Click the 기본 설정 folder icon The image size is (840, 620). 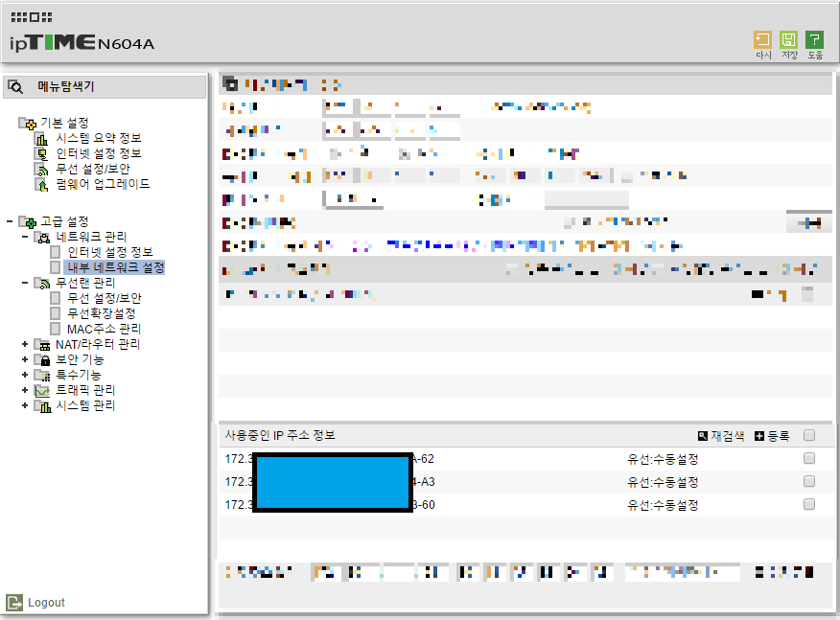click(x=27, y=124)
